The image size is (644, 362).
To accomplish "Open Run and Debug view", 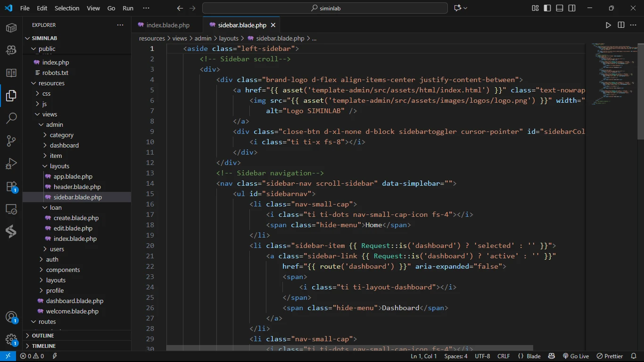I will 11,164.
